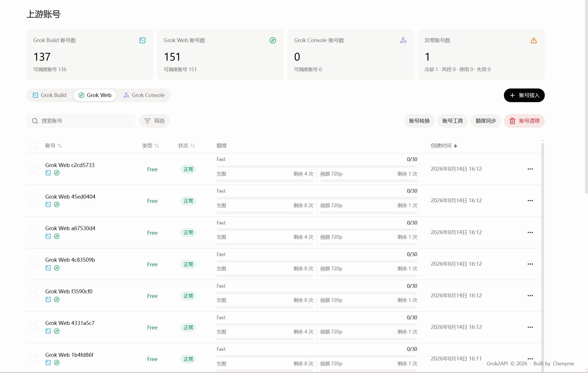The height and width of the screenshot is (373, 588).
Task: Click Web compass icon under Grok Web 4c83509b
Action: coord(57,268)
